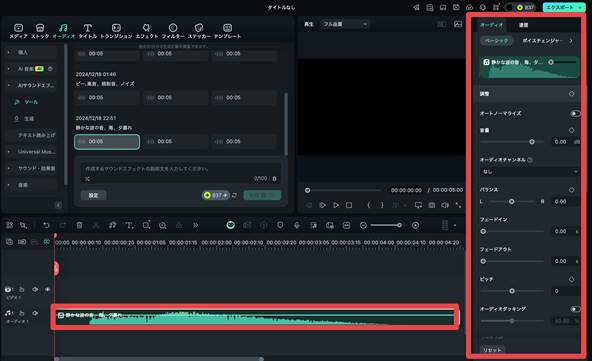
Task: Expand more timeline tools double arrow
Action: [x=196, y=225]
